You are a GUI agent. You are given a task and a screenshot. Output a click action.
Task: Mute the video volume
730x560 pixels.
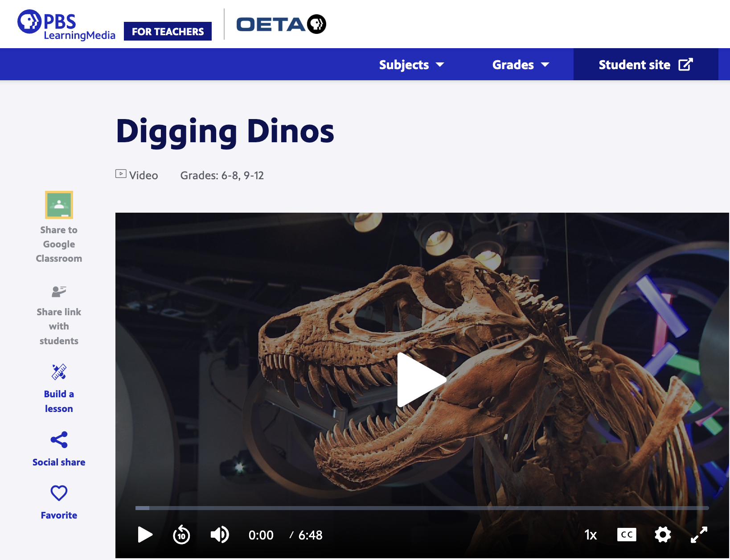220,535
